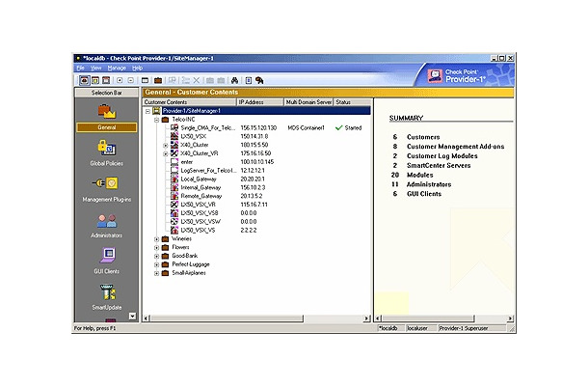Click the Local_Gateway row icon
Screen dimensions: 588x386
[x=174, y=179]
